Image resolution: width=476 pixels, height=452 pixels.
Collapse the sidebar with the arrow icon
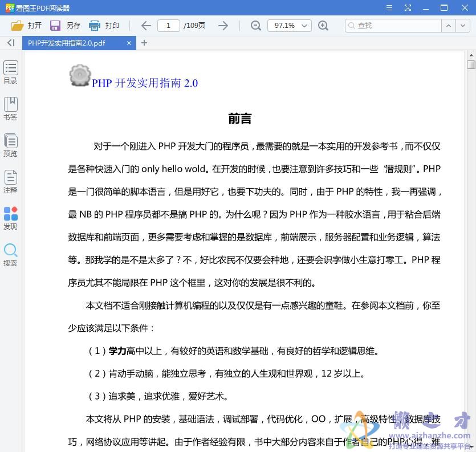(x=11, y=43)
